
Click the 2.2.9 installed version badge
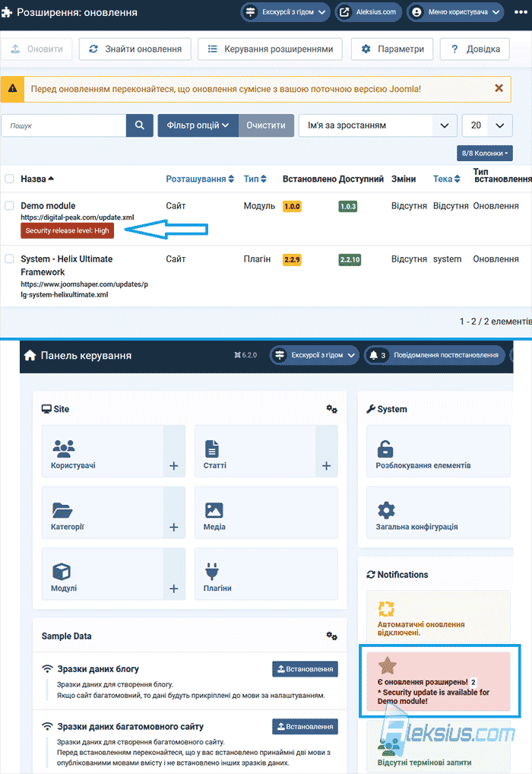point(292,259)
